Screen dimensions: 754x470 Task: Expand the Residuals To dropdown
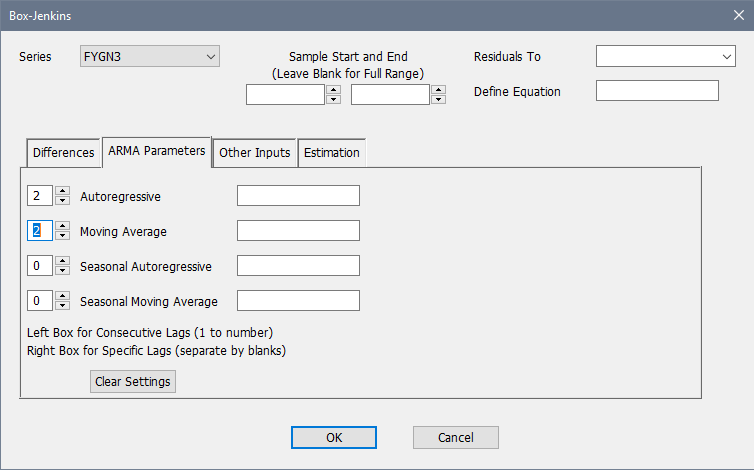666,57
